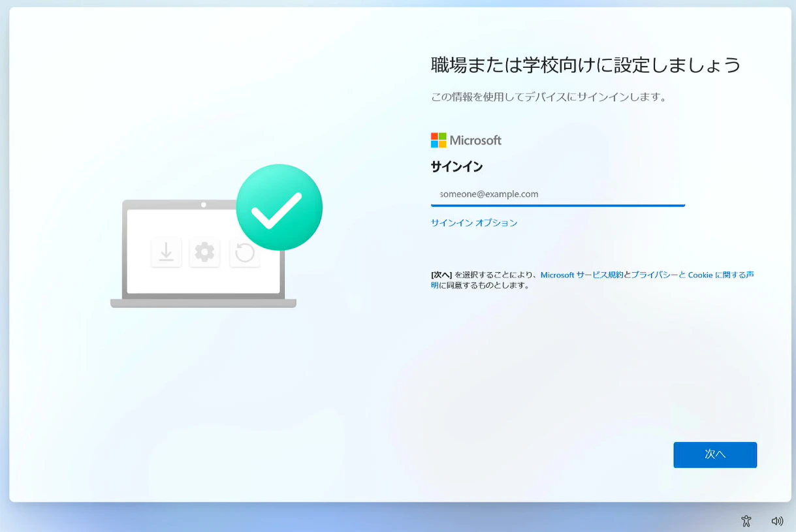The image size is (796, 532).
Task: Click the Microsoft logo
Action: tap(466, 140)
